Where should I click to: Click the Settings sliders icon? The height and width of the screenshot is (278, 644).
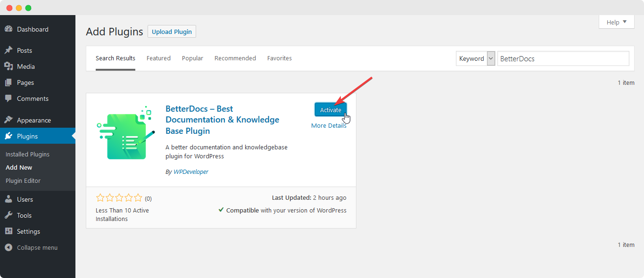pos(8,231)
